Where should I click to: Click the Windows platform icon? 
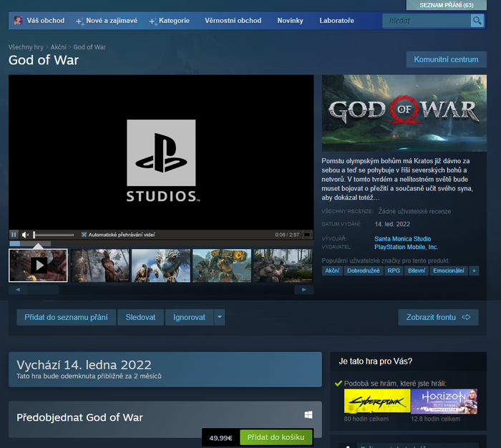(308, 415)
